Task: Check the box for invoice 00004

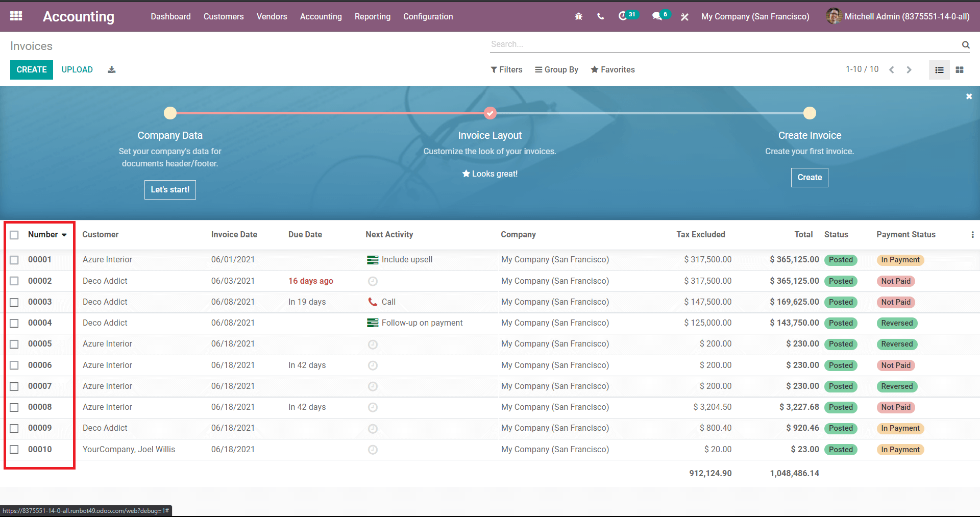Action: tap(14, 323)
